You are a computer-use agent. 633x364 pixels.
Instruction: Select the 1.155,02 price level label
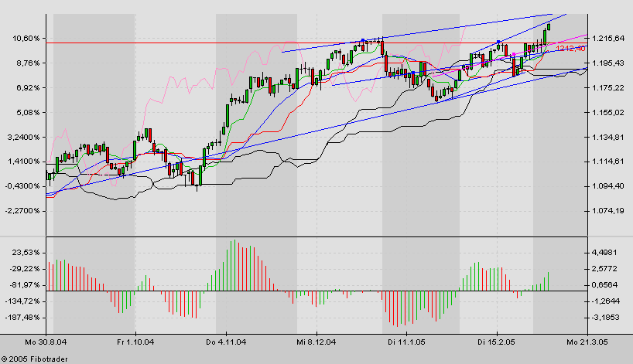[x=607, y=113]
